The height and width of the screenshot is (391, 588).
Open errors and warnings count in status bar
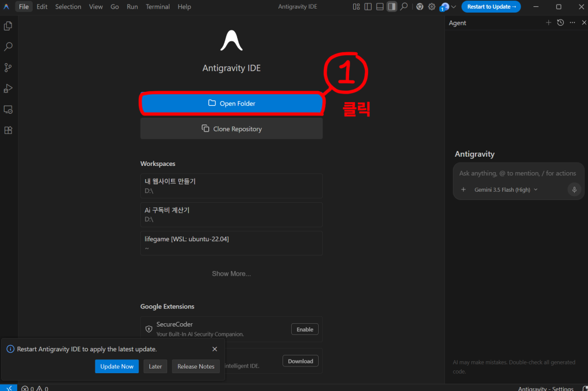(35, 388)
